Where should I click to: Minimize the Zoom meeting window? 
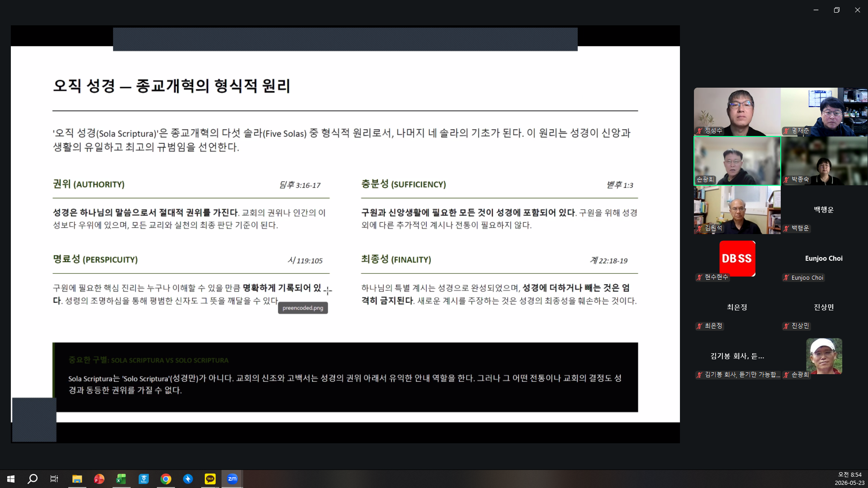(x=816, y=10)
